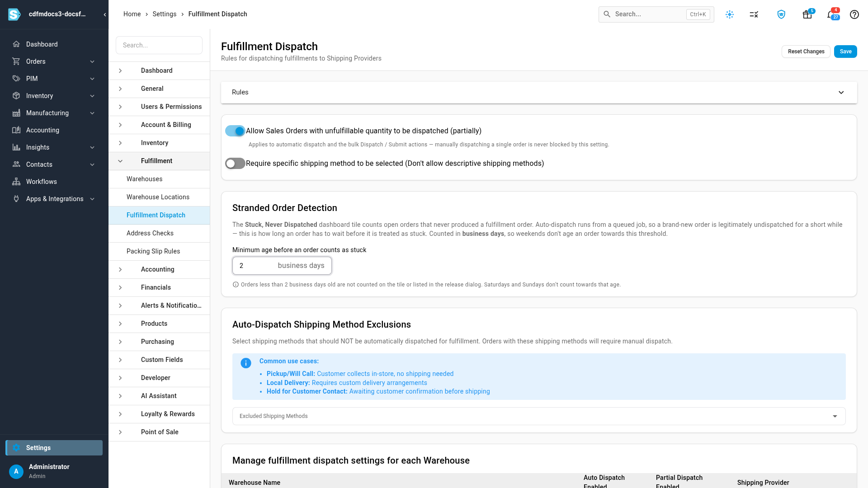This screenshot has height=488, width=868.
Task: Click the Administrator avatar
Action: pos(16,471)
